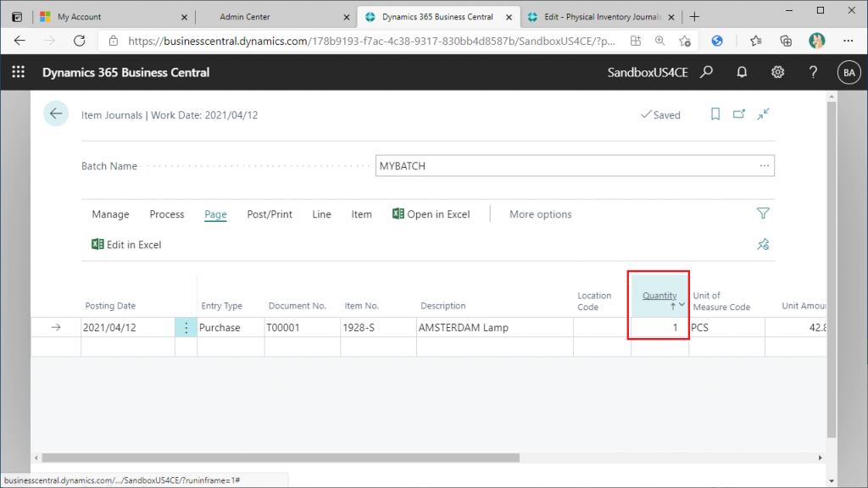Image resolution: width=868 pixels, height=488 pixels.
Task: Open the Post/Print menu
Action: point(270,214)
